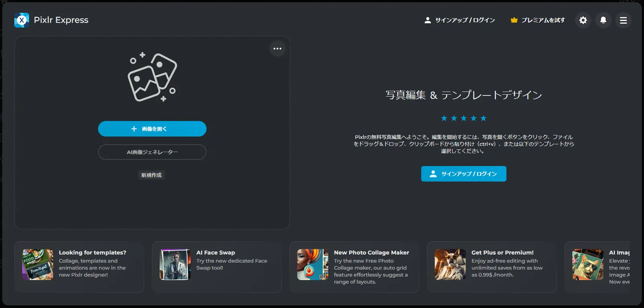Open the AI画像ジェネレーター button
This screenshot has height=308, width=644.
[152, 152]
